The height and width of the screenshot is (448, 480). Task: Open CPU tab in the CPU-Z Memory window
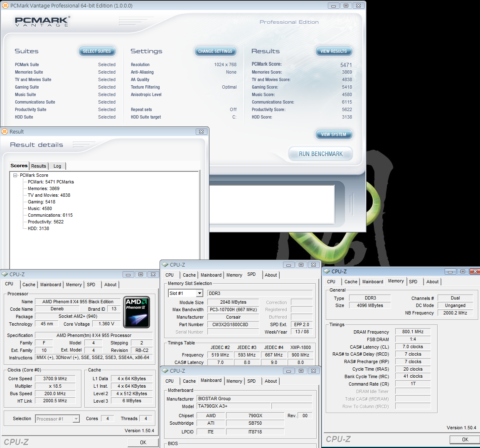click(x=331, y=282)
